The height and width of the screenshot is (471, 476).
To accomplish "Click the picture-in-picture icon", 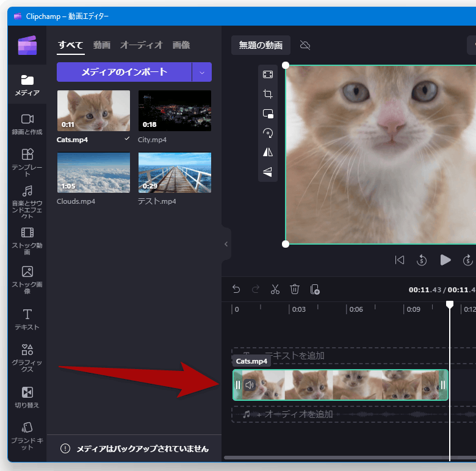I will pos(268,113).
